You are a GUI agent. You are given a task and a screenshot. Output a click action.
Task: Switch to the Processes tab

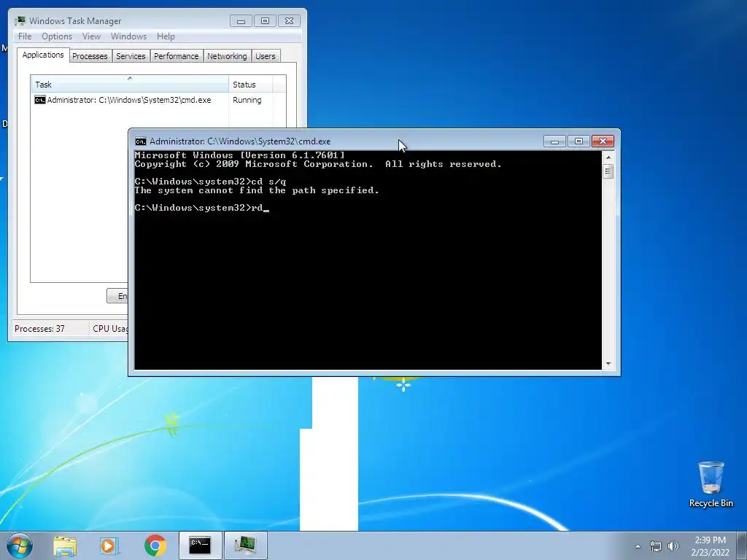pyautogui.click(x=90, y=56)
